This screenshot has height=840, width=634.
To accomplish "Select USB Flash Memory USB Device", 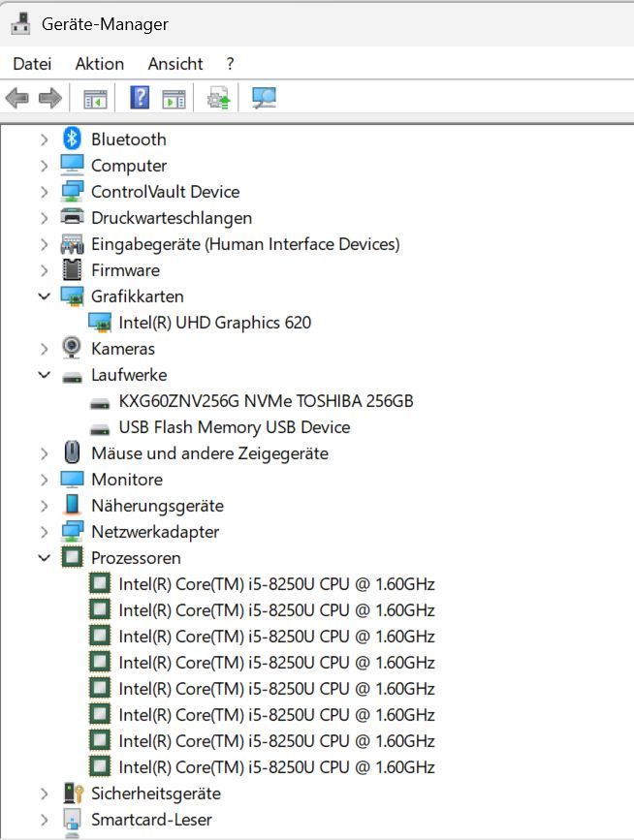I will (x=234, y=427).
